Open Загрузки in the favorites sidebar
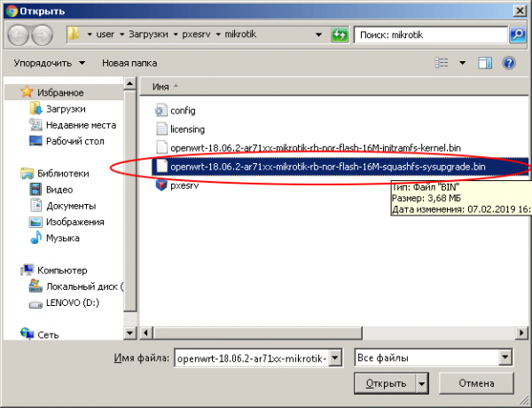532x408 pixels. pyautogui.click(x=66, y=108)
